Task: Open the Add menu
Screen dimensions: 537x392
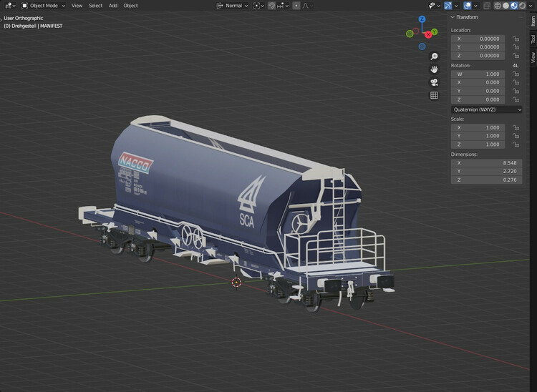Action: point(113,6)
